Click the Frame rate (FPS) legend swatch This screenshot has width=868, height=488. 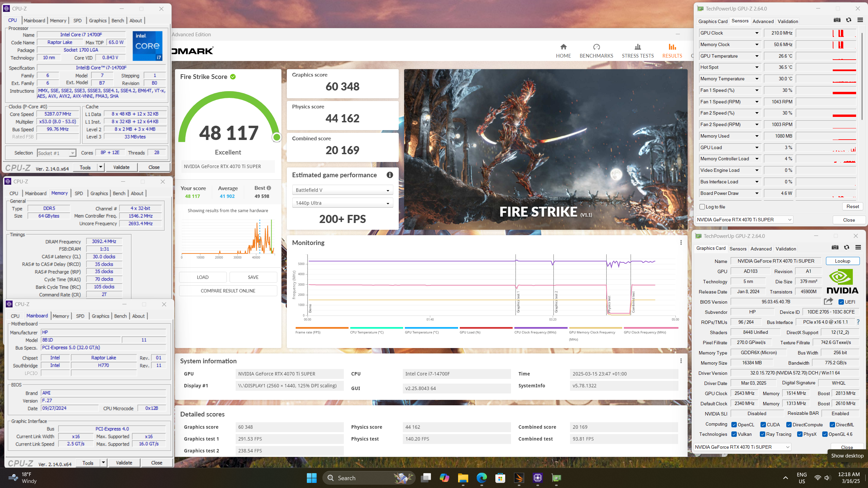coord(322,328)
